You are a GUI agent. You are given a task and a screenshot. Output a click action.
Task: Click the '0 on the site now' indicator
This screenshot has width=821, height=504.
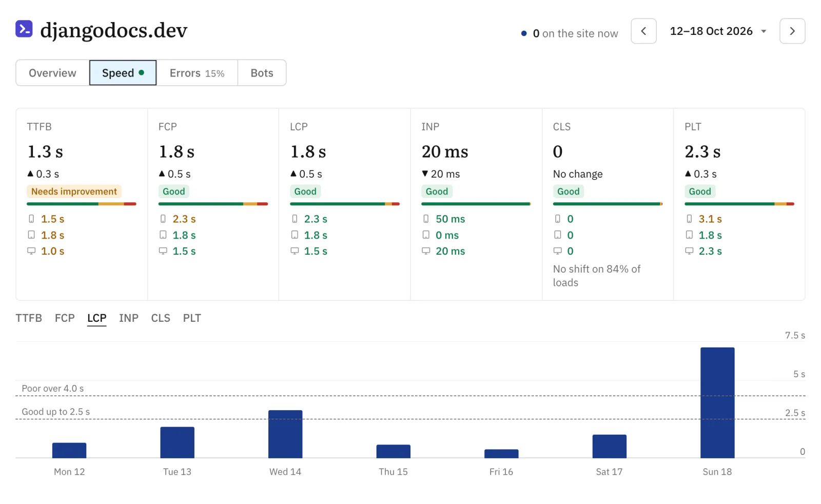tap(570, 33)
